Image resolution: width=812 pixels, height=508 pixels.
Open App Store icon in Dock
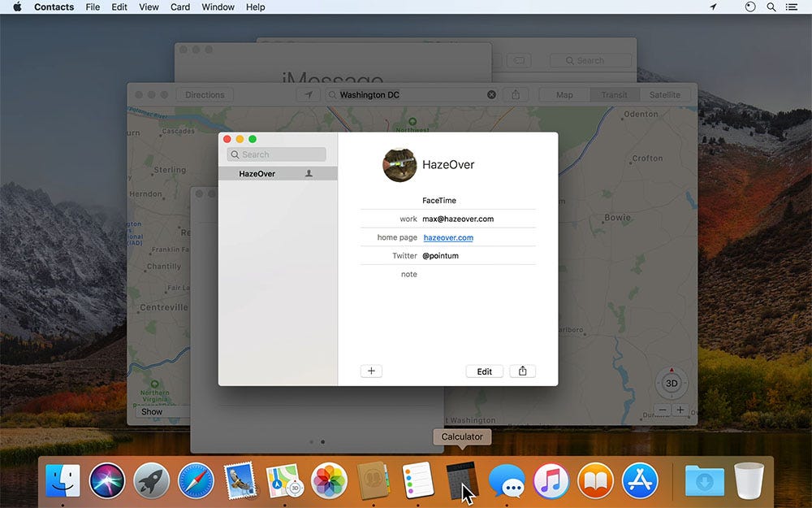640,480
